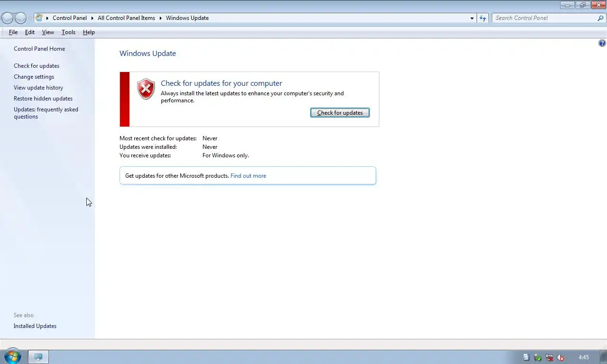Open Updates: frequently asked questions
Screen dimensions: 607x364
[x=46, y=113]
